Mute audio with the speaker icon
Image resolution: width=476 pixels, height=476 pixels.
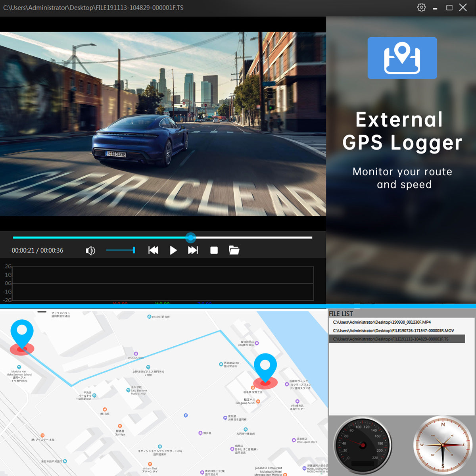click(90, 251)
